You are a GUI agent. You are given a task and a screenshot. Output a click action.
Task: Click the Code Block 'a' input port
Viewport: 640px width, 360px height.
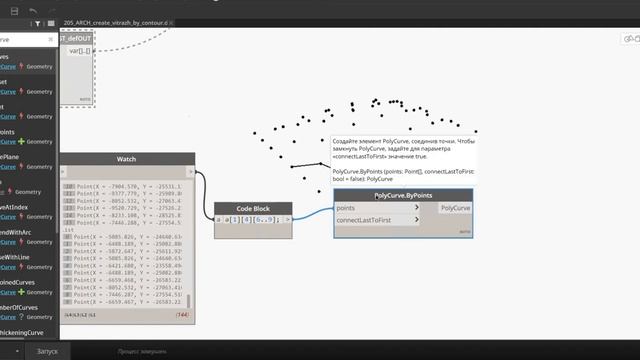point(218,220)
